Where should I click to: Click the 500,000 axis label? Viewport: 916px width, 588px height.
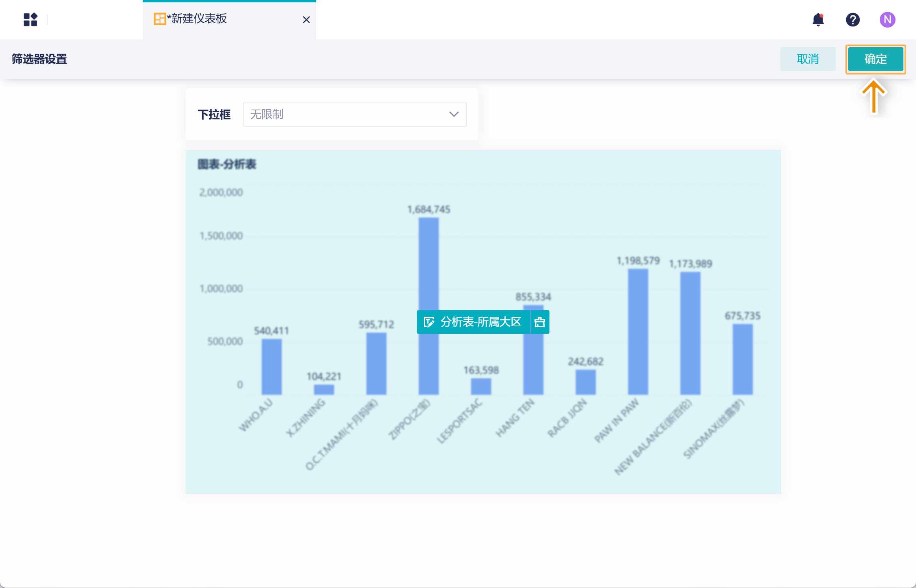click(225, 341)
